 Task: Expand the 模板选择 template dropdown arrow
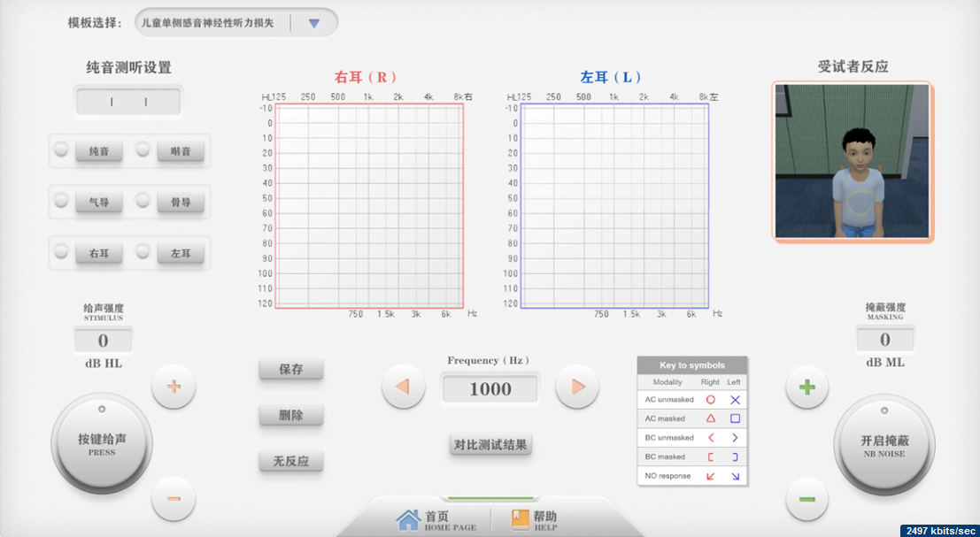pyautogui.click(x=313, y=23)
